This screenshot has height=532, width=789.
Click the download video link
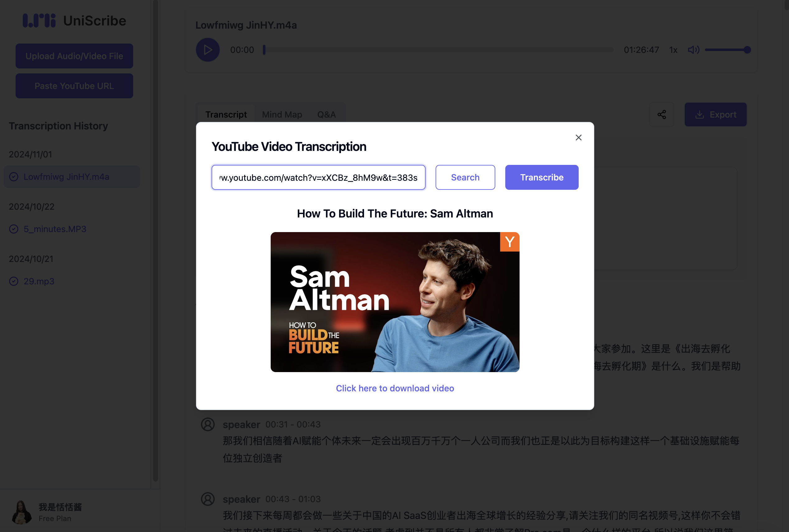(x=394, y=388)
